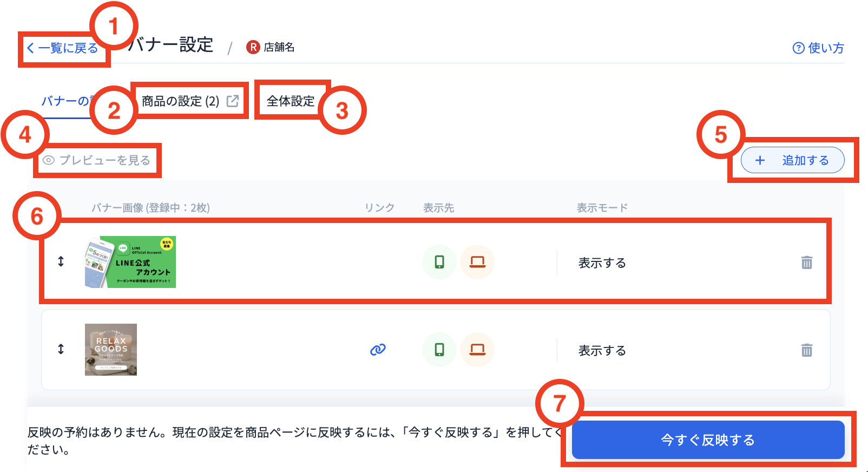Open the 表示する display mode on the RELAX GOODS row
The width and height of the screenshot is (868, 472).
[602, 351]
